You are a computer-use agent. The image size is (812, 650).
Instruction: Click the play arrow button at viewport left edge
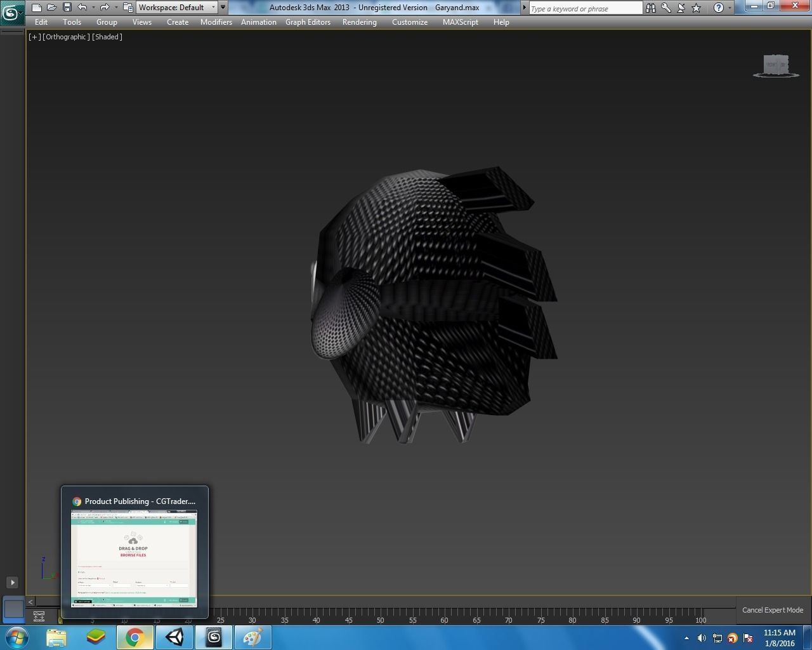(x=12, y=582)
